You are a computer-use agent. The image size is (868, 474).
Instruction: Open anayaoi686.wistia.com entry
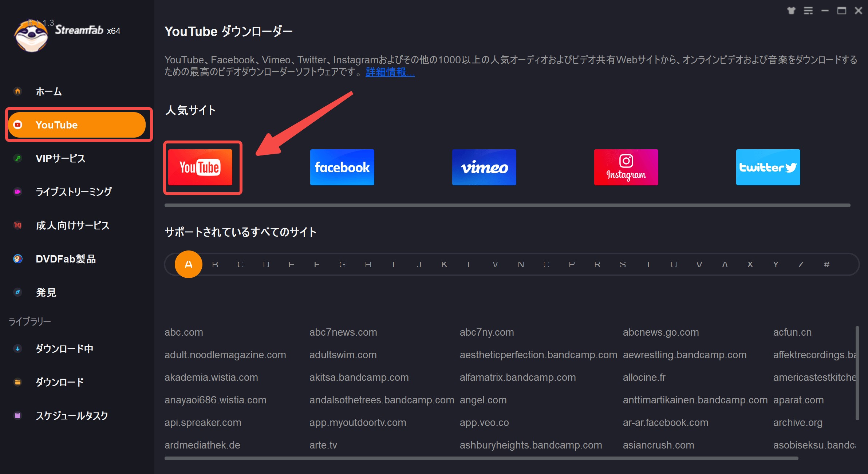pos(216,400)
